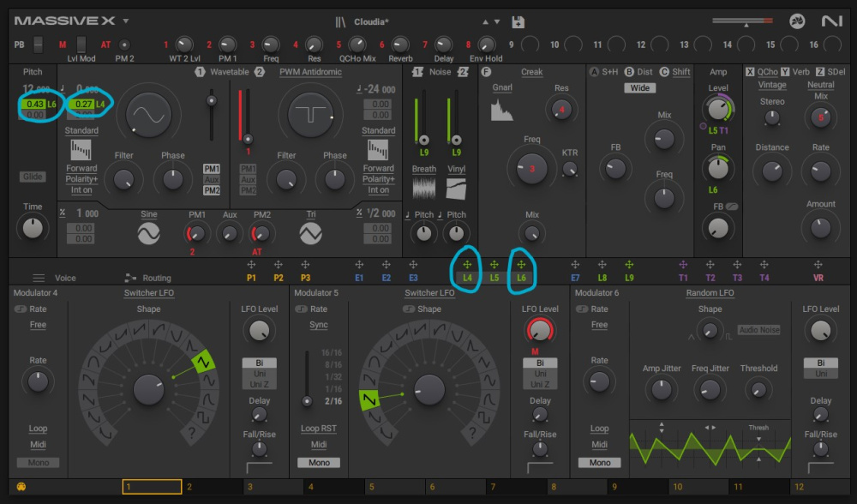Toggle Mono in Modulator 5
Screen dimensions: 857x504
pyautogui.click(x=319, y=463)
